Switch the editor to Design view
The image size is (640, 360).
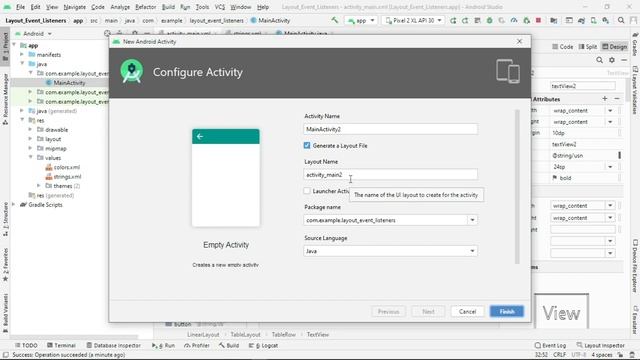[x=614, y=47]
